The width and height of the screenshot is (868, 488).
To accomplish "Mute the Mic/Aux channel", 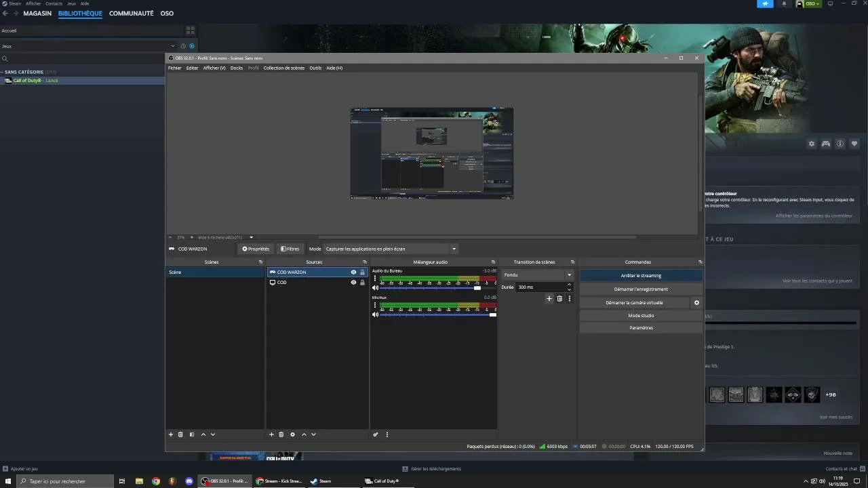I will (375, 314).
